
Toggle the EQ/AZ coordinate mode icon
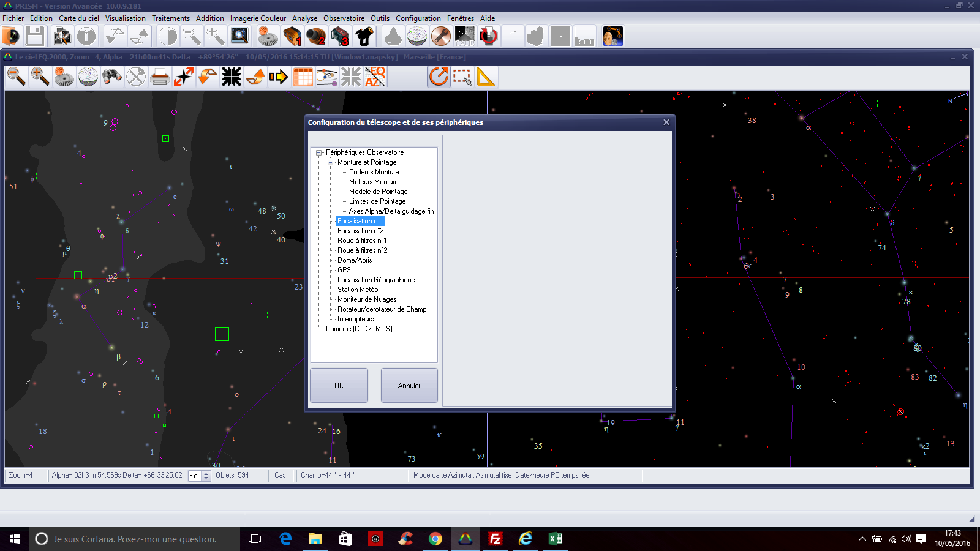pos(375,77)
